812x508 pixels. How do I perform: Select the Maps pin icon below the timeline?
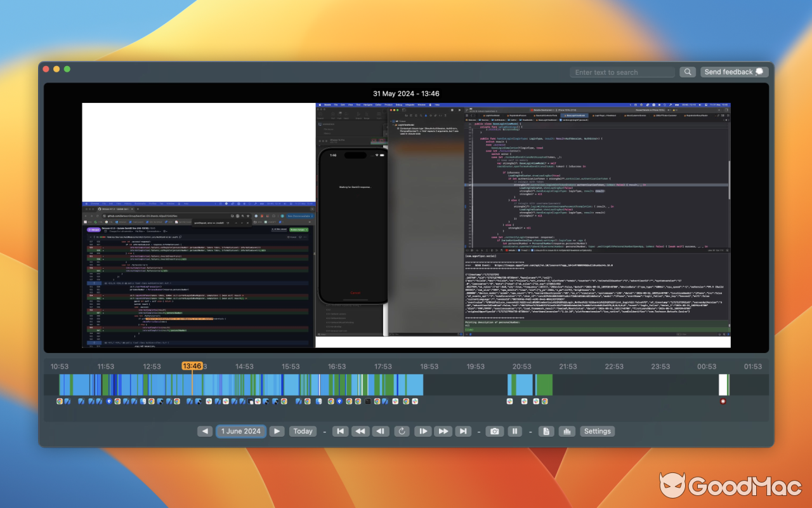pyautogui.click(x=108, y=401)
